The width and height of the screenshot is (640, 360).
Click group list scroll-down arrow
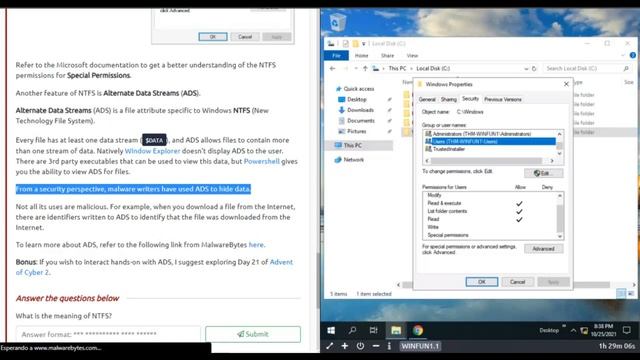click(560, 153)
